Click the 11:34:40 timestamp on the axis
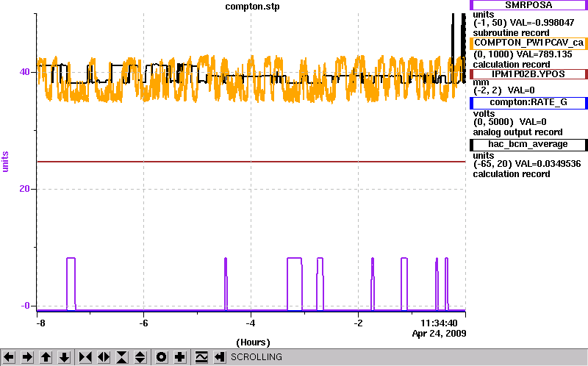This screenshot has width=588, height=366. pyautogui.click(x=439, y=323)
